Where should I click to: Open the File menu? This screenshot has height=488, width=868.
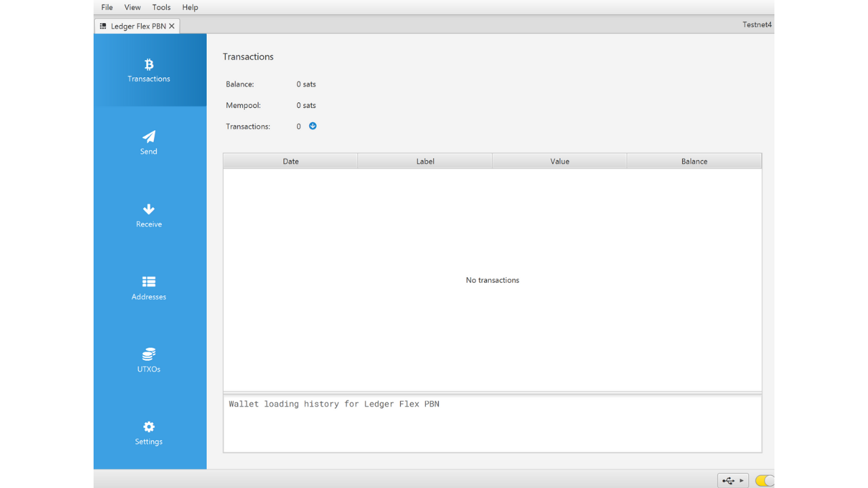107,7
